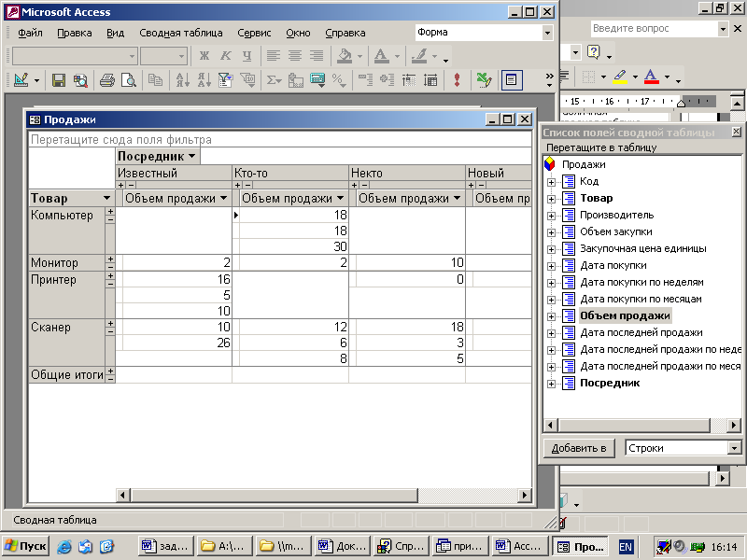
Task: Click the Show Top/Bottom Items icon
Action: [x=247, y=80]
